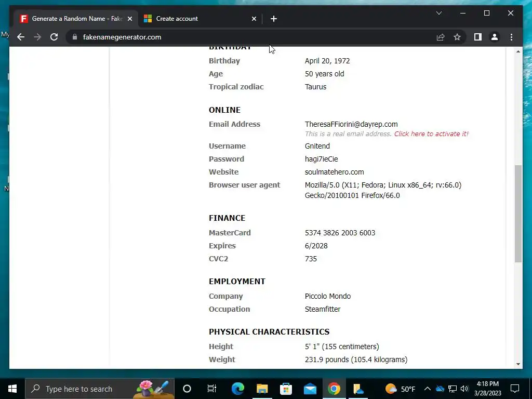Open the Windows Start menu
Image resolution: width=532 pixels, height=399 pixels.
pos(12,389)
